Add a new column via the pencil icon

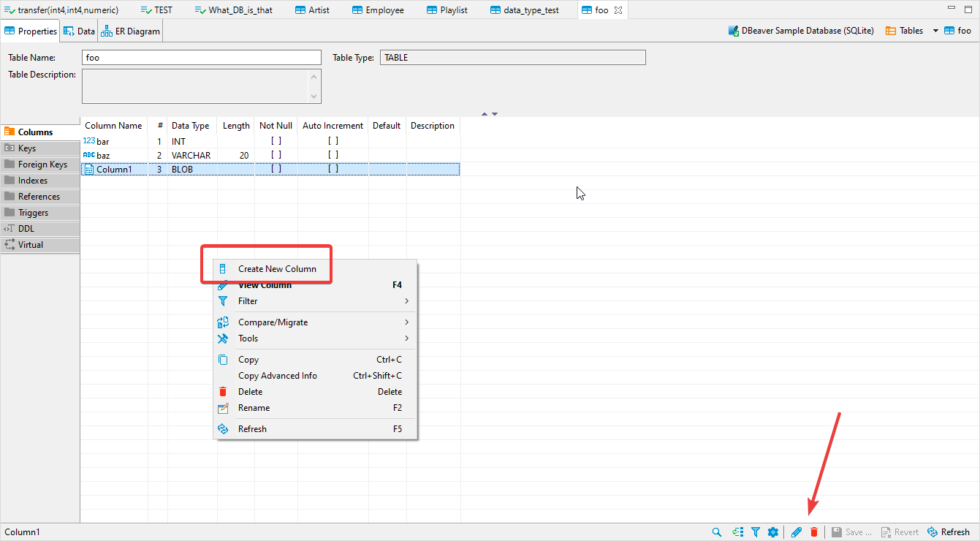796,531
